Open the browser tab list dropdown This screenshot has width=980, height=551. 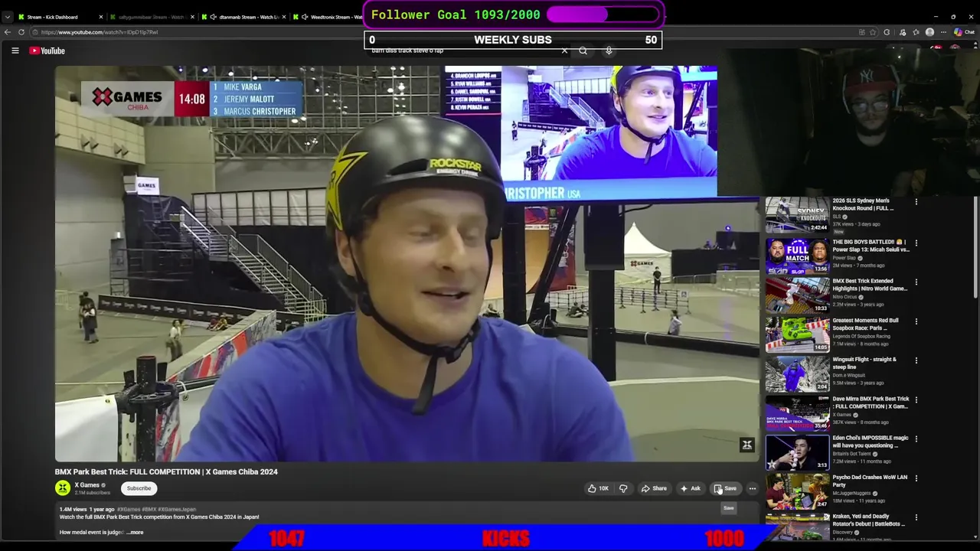point(8,17)
